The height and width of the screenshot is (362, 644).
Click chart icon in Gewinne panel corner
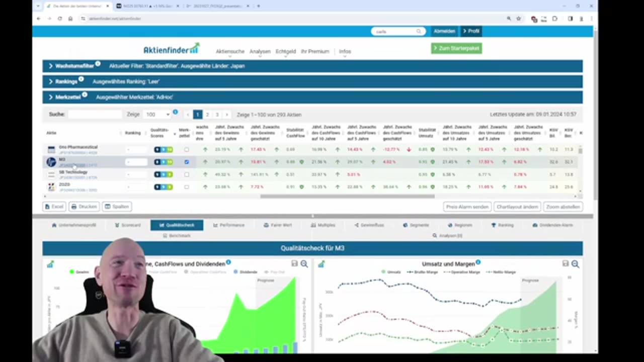coord(50,264)
